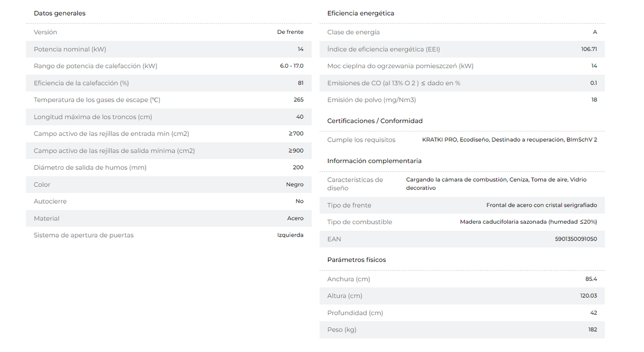Screen dimensions: 644x352
Task: Select the Diámetro de salida de humos row
Action: point(168,168)
